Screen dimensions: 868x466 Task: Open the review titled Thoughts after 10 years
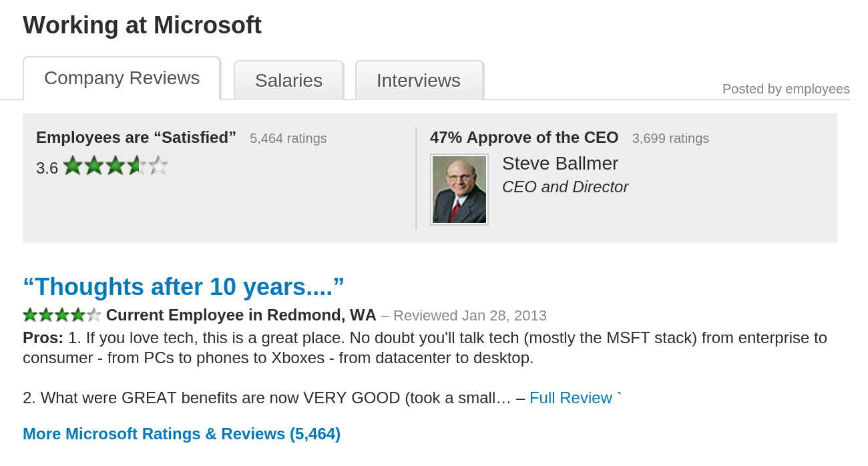[x=183, y=286]
